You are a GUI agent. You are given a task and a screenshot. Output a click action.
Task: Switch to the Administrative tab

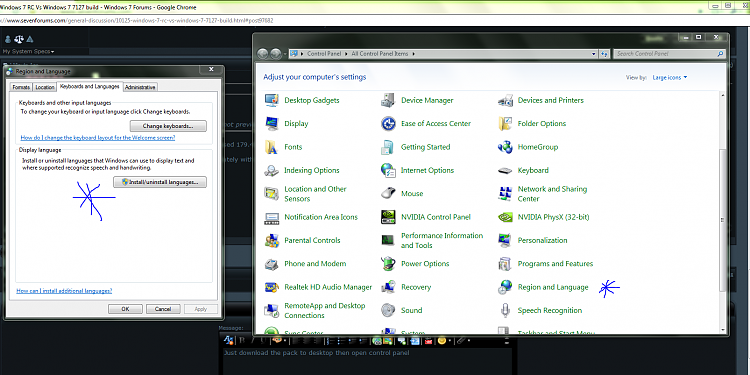click(x=140, y=87)
